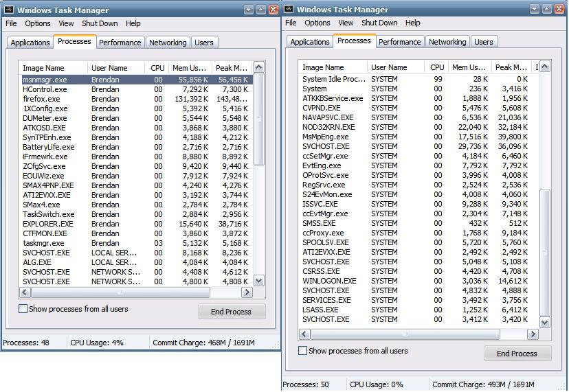Select NOD32KRN.EXE process row
The width and height of the screenshot is (569, 392).
(419, 127)
